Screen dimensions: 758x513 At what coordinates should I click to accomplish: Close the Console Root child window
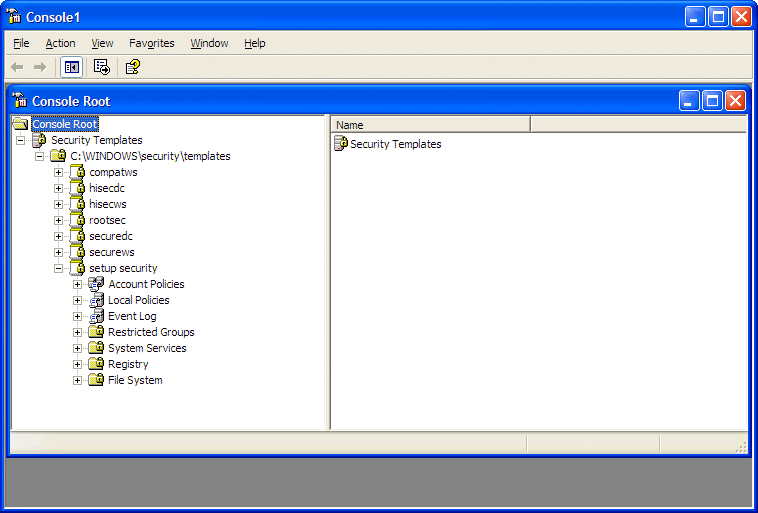pyautogui.click(x=735, y=101)
